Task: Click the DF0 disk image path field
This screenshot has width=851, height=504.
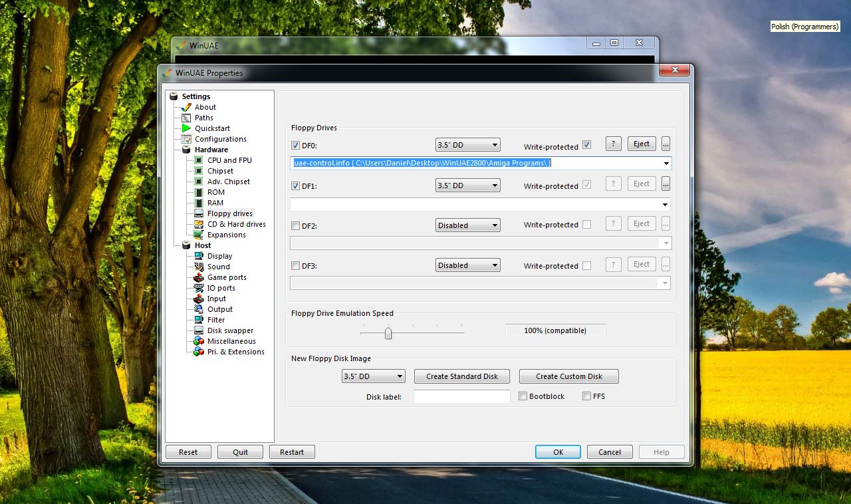Action: pos(481,164)
